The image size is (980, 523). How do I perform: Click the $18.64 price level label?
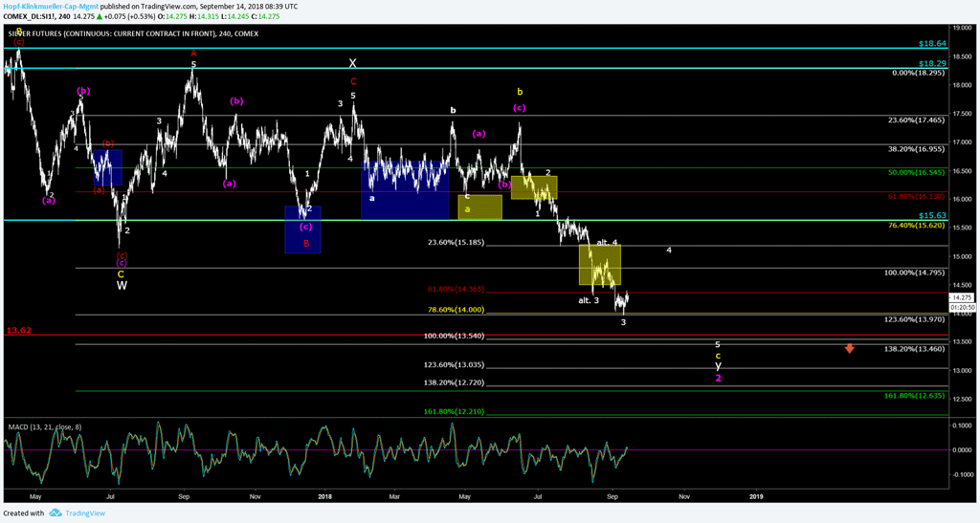(932, 44)
